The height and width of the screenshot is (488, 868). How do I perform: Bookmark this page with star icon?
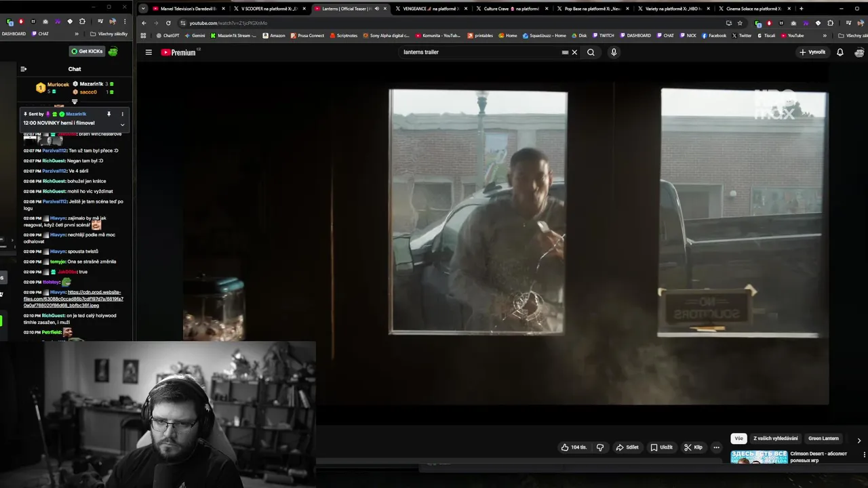click(740, 23)
